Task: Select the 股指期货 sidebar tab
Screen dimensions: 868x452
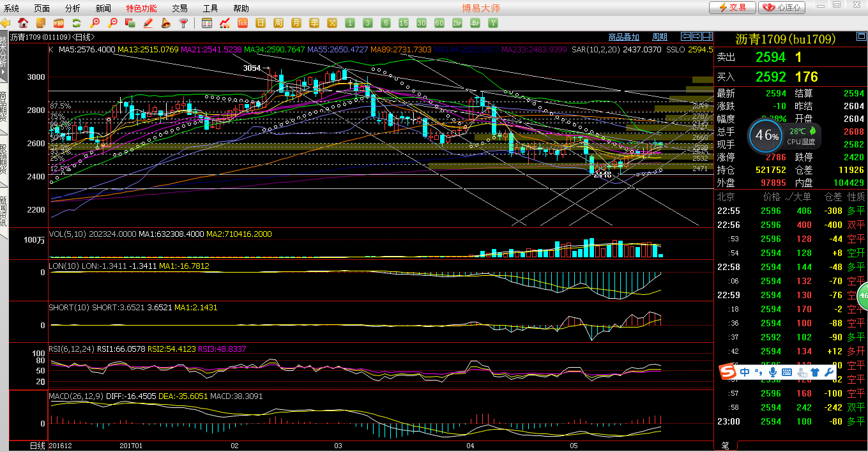Action: coord(4,160)
